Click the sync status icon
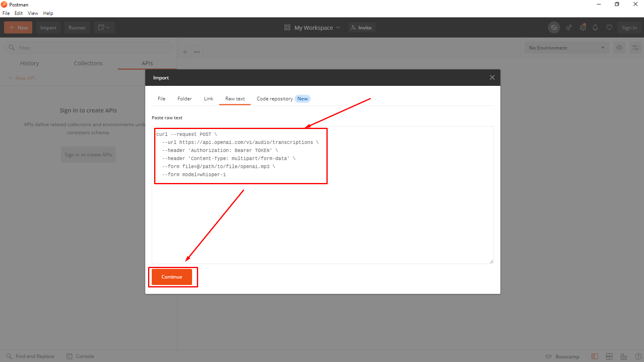Image resolution: width=644 pixels, height=362 pixels. (x=554, y=27)
